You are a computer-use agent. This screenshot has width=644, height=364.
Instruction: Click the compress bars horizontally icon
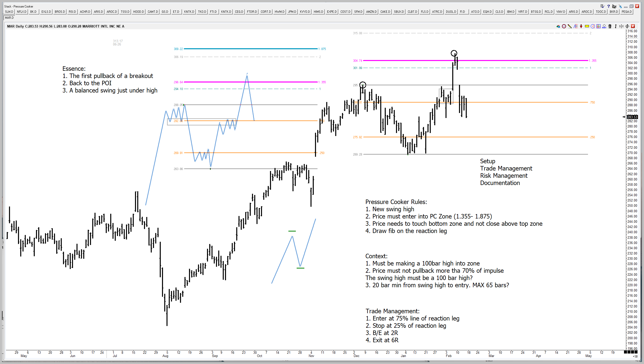tap(621, 26)
